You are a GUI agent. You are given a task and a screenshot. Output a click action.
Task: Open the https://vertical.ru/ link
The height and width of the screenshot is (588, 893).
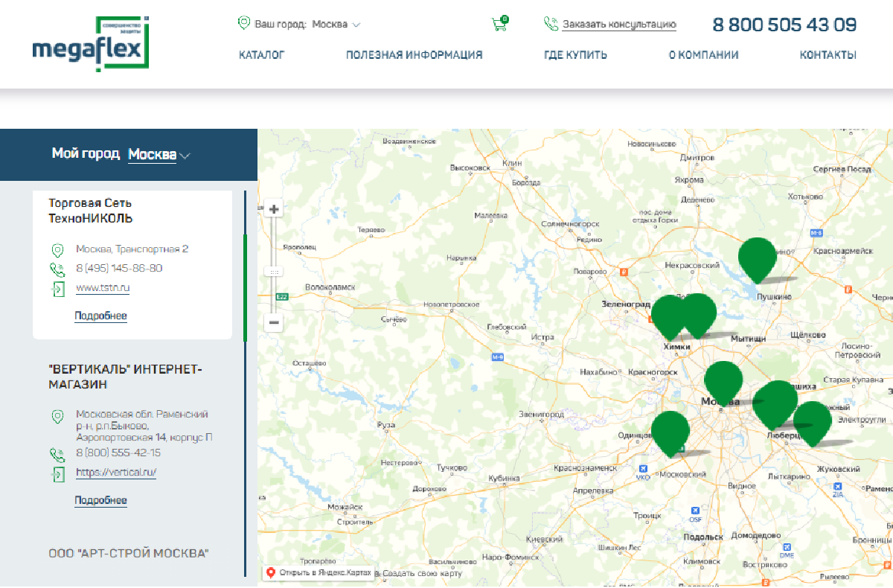click(x=116, y=473)
